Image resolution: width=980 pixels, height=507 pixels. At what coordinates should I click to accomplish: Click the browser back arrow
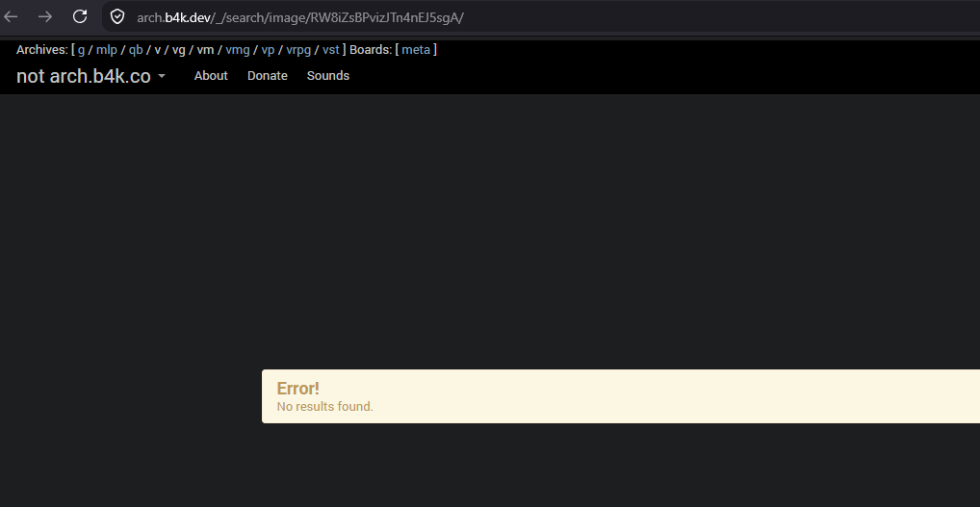pyautogui.click(x=11, y=17)
